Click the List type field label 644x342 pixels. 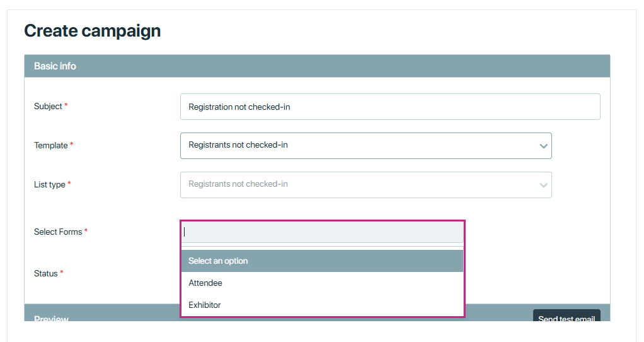(x=50, y=184)
